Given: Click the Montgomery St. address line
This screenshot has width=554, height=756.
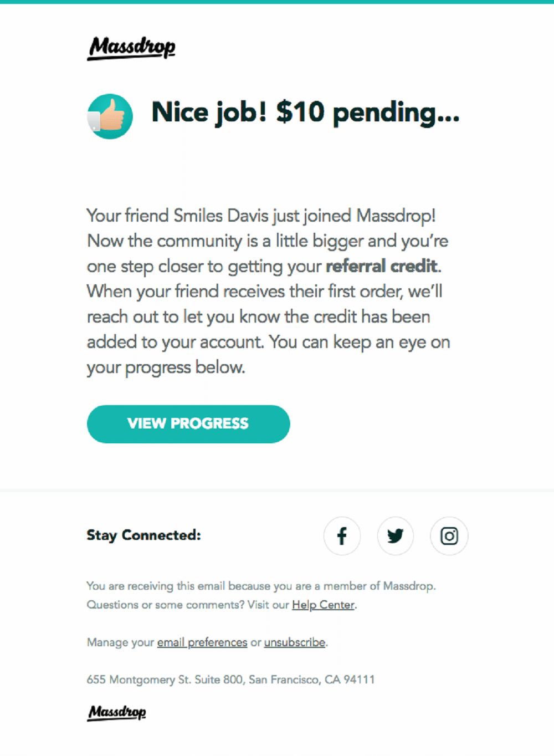Looking at the screenshot, I should point(230,680).
